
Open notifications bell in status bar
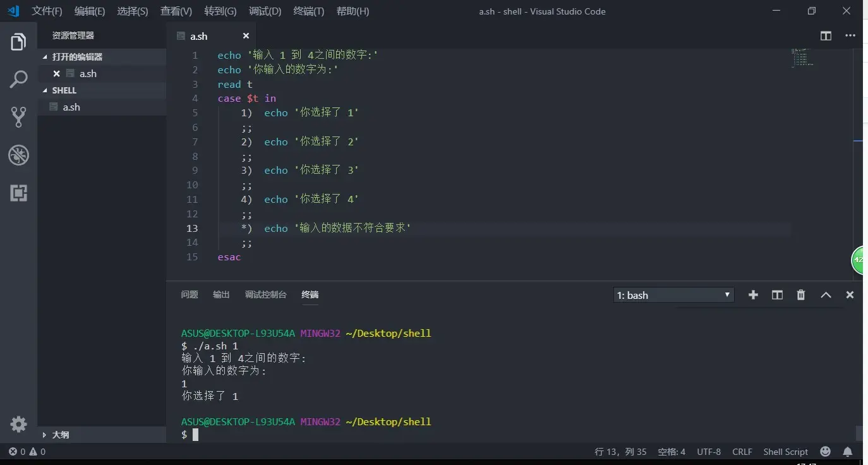point(848,452)
